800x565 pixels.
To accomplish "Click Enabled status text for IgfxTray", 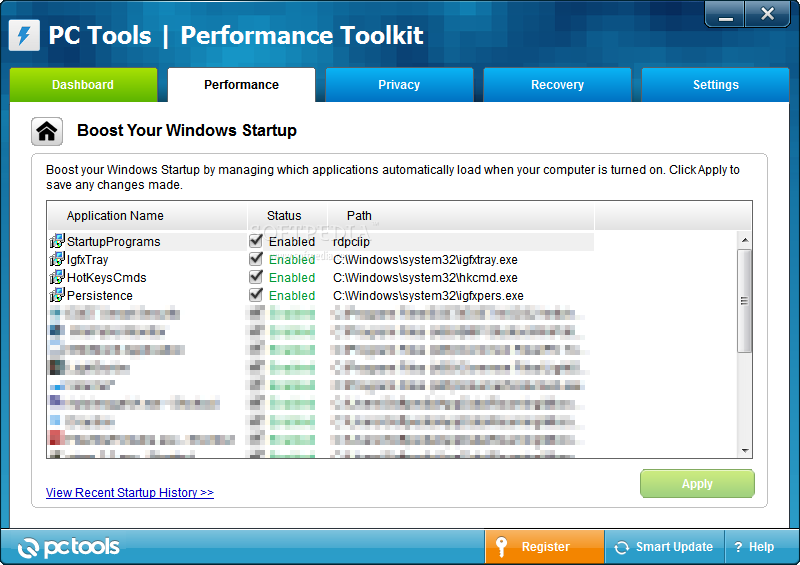I will 292,259.
